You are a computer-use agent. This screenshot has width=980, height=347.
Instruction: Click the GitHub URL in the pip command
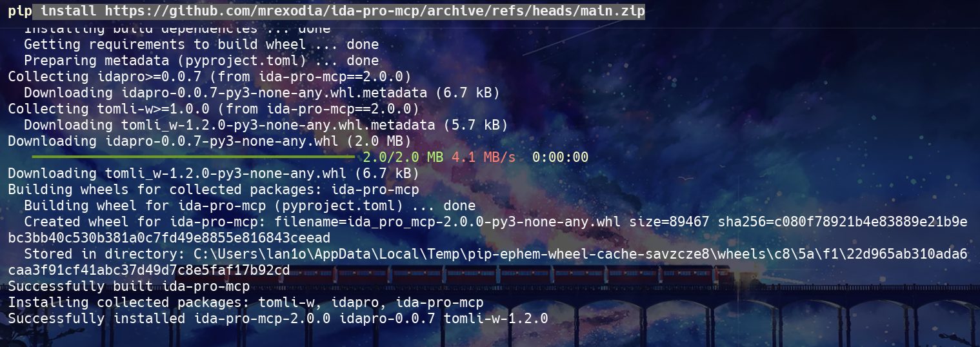click(374, 12)
